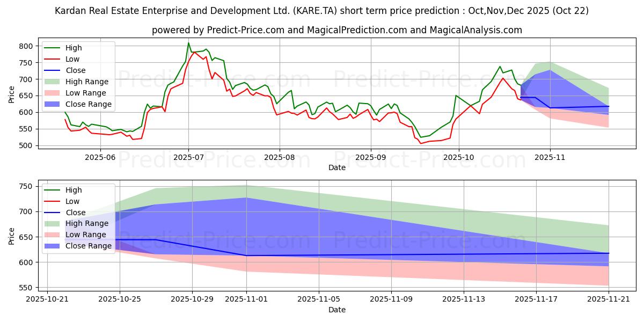Viewport: 644px width, 322px height.
Task: Click the 2025-09 tick label on top chart
Action: tap(371, 157)
